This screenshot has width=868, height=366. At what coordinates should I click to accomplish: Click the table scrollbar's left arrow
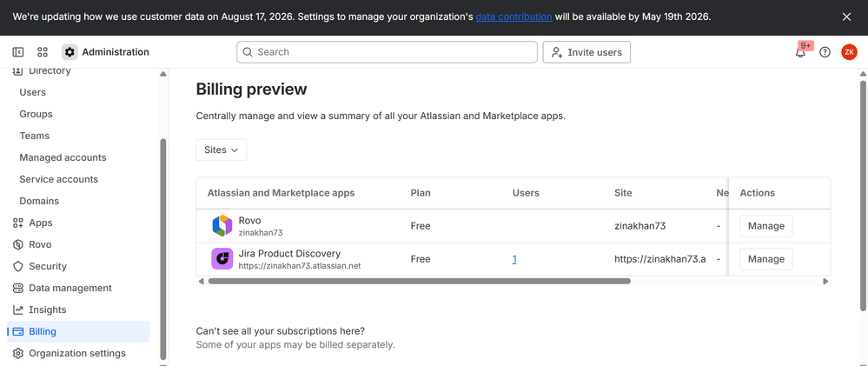coord(201,282)
